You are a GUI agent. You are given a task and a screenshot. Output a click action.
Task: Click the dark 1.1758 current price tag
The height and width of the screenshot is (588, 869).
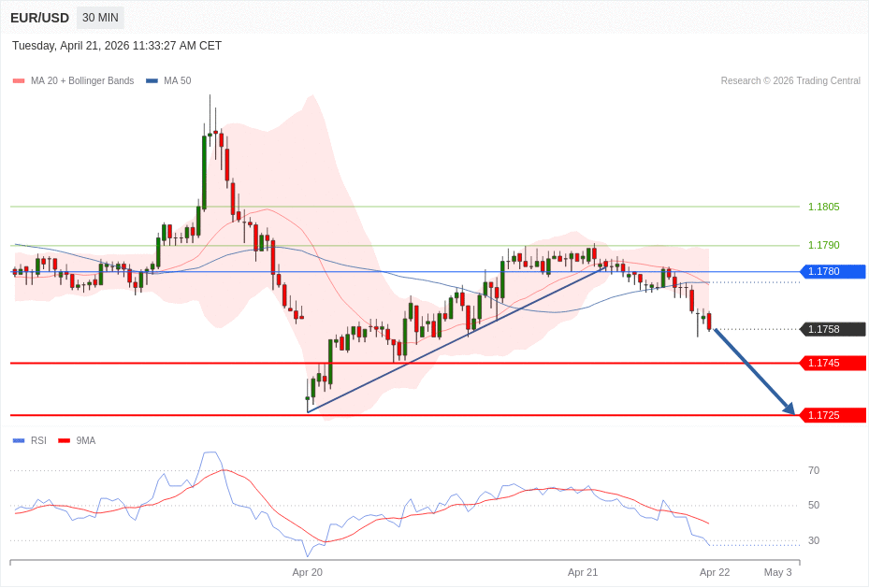click(x=833, y=329)
